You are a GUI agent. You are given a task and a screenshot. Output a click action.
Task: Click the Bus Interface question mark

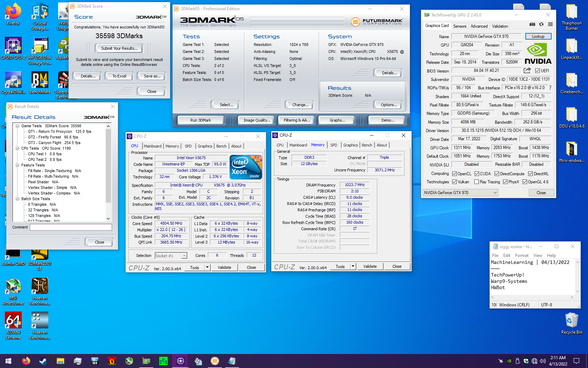coord(550,88)
